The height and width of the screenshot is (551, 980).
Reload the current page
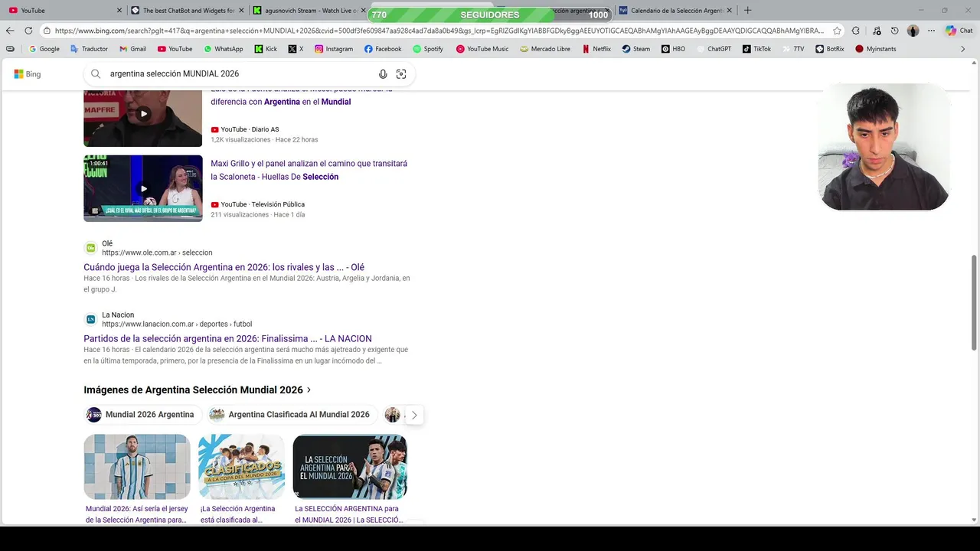point(28,31)
